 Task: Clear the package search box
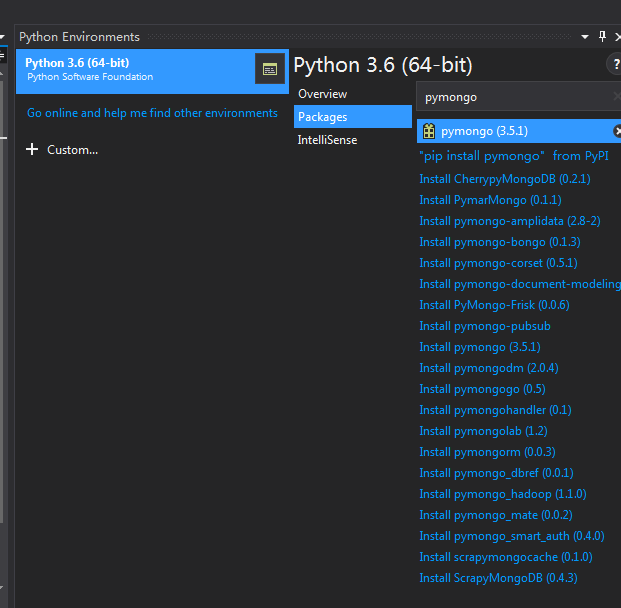coord(616,97)
